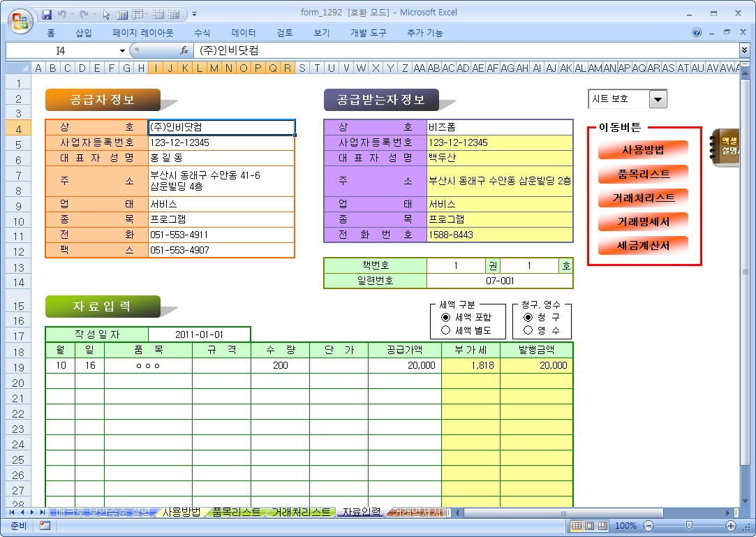Screen dimensions: 756x537
Task: Click the zoom in plus icon
Action: (731, 525)
